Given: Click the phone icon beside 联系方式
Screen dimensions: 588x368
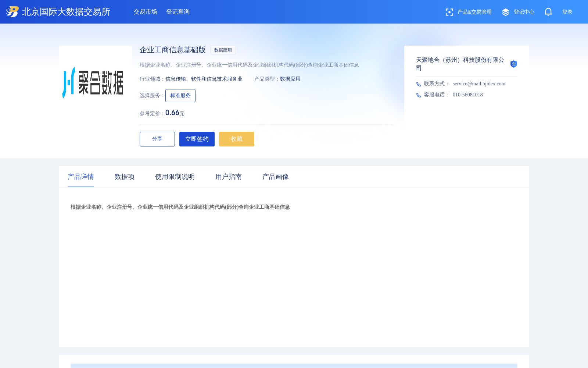Looking at the screenshot, I should (419, 84).
